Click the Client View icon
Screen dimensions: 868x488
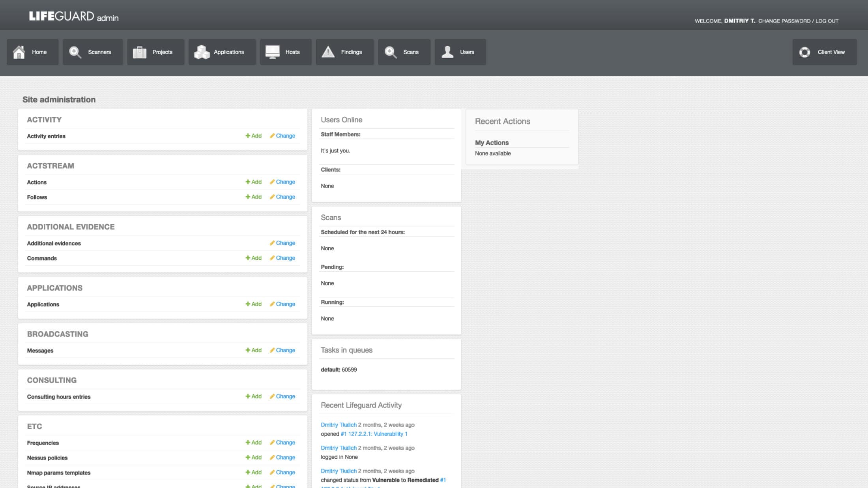(x=805, y=52)
